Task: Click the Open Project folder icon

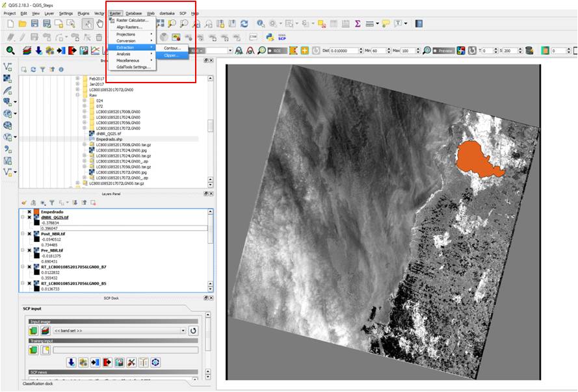Action: [22, 24]
